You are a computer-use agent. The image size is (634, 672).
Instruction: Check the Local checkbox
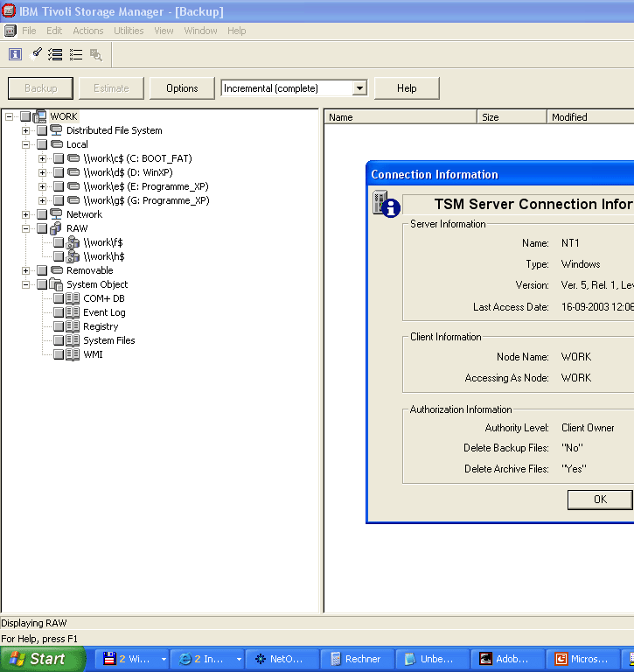coord(42,144)
